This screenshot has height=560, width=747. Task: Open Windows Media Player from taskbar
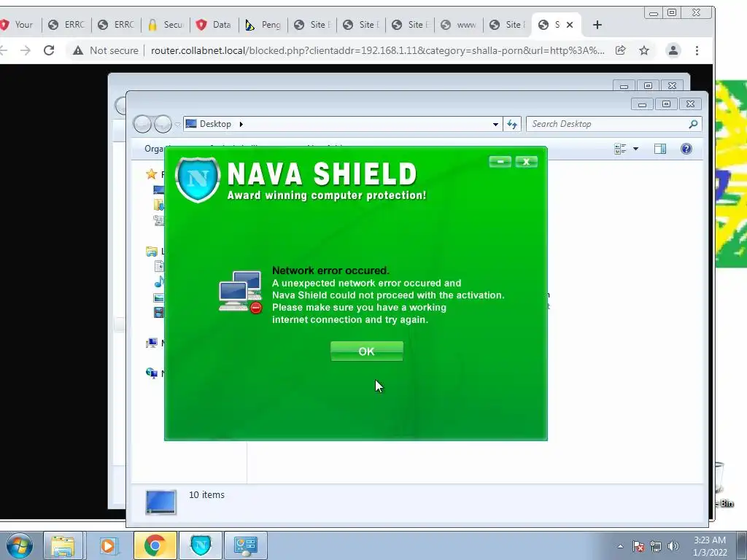pyautogui.click(x=108, y=545)
